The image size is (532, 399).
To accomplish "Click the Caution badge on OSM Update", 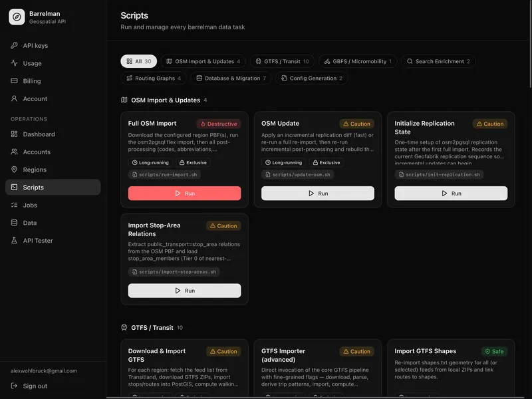I will coord(357,124).
